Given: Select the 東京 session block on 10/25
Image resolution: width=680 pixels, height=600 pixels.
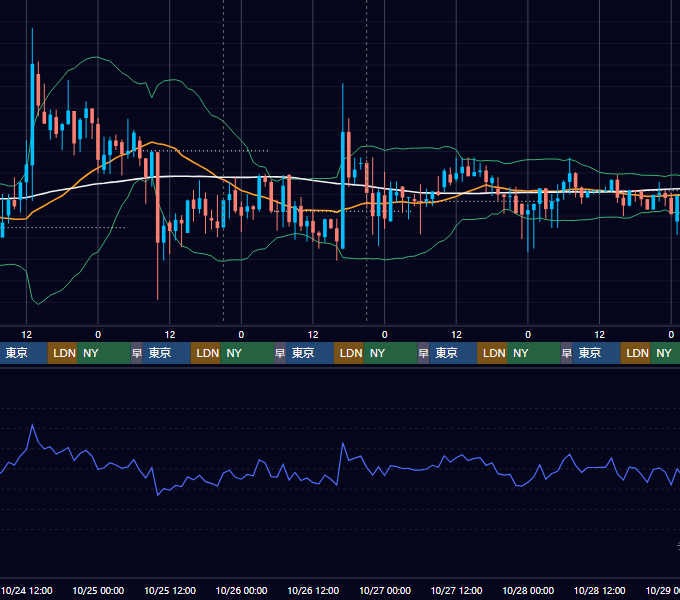Looking at the screenshot, I should click(x=167, y=353).
